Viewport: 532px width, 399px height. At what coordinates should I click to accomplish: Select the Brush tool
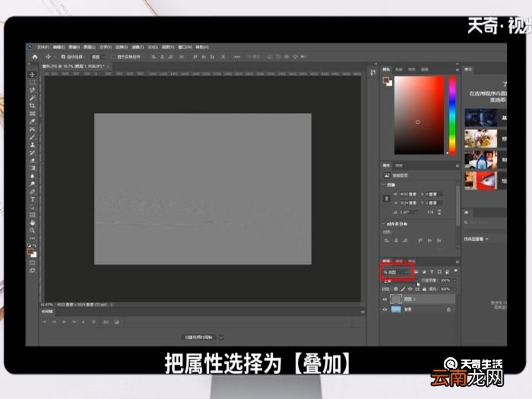[x=32, y=137]
